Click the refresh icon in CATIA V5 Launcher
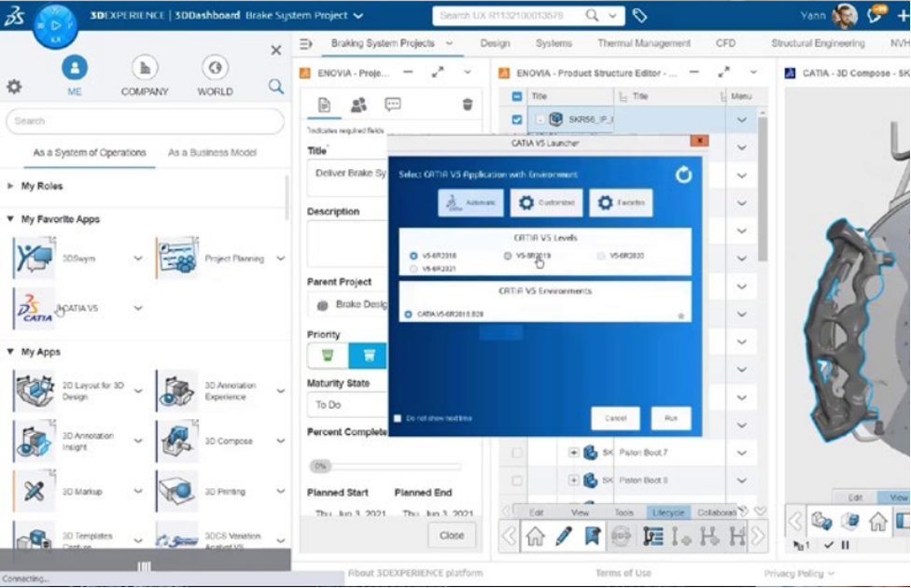 point(683,175)
